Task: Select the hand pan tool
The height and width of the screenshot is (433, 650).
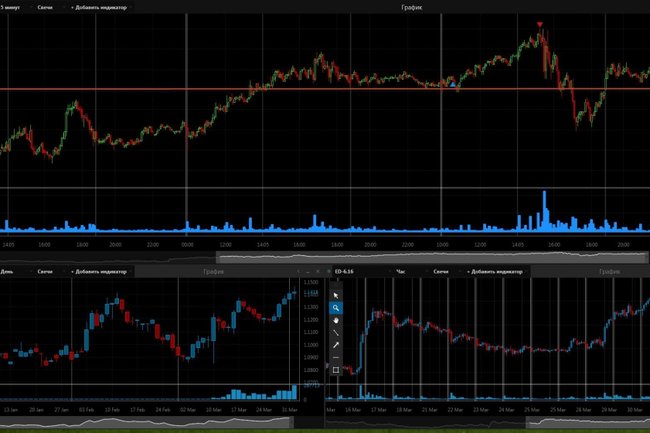Action: [336, 320]
